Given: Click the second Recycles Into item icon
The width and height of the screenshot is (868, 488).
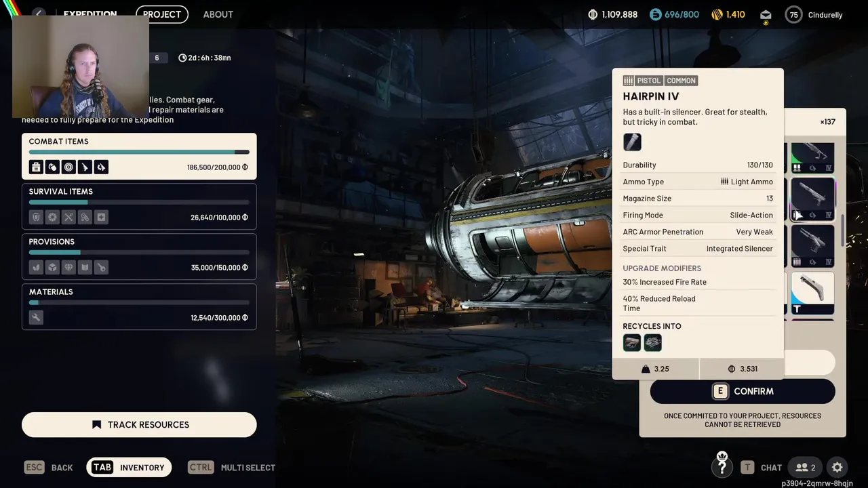Looking at the screenshot, I should (652, 343).
